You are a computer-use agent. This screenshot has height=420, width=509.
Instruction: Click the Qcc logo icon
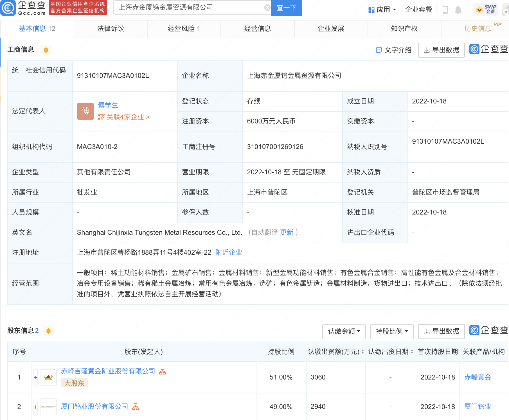(x=8, y=8)
